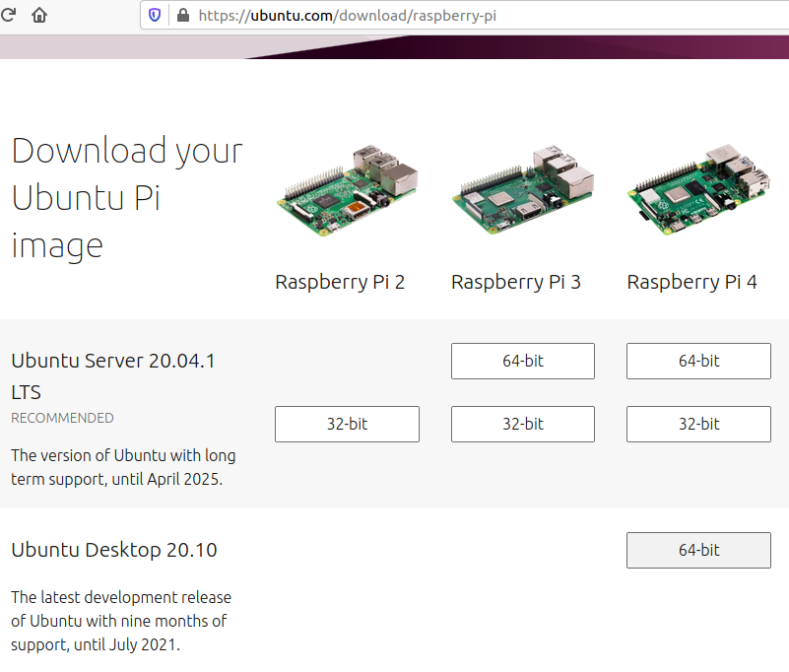
Task: Download Server 32-bit for Raspberry Pi 3
Action: [523, 424]
